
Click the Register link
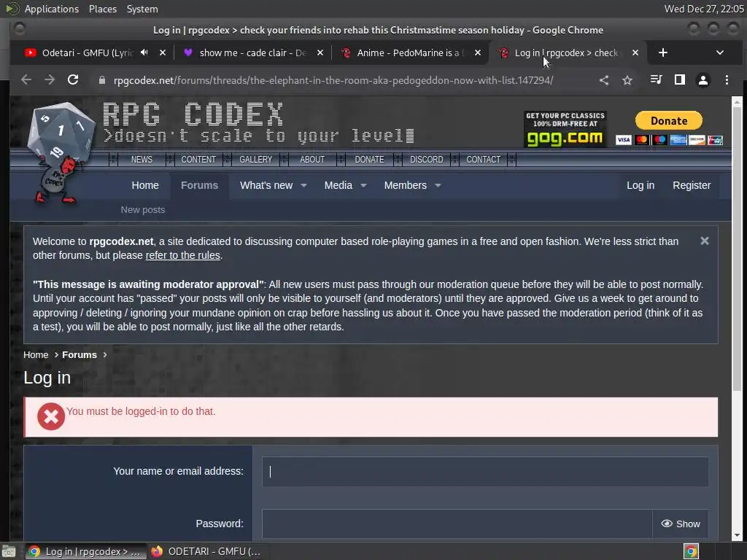point(692,185)
